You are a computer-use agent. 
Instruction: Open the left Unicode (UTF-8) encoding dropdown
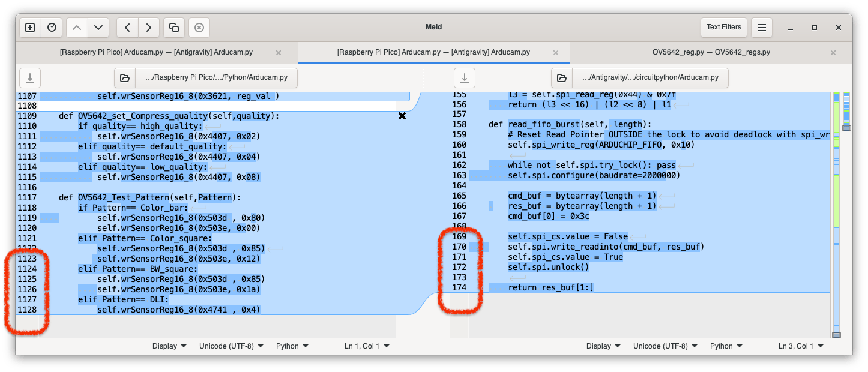pyautogui.click(x=232, y=346)
